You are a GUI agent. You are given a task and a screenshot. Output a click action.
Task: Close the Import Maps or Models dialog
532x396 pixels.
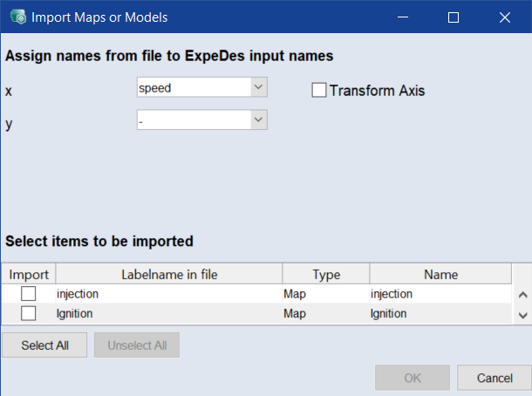point(504,17)
